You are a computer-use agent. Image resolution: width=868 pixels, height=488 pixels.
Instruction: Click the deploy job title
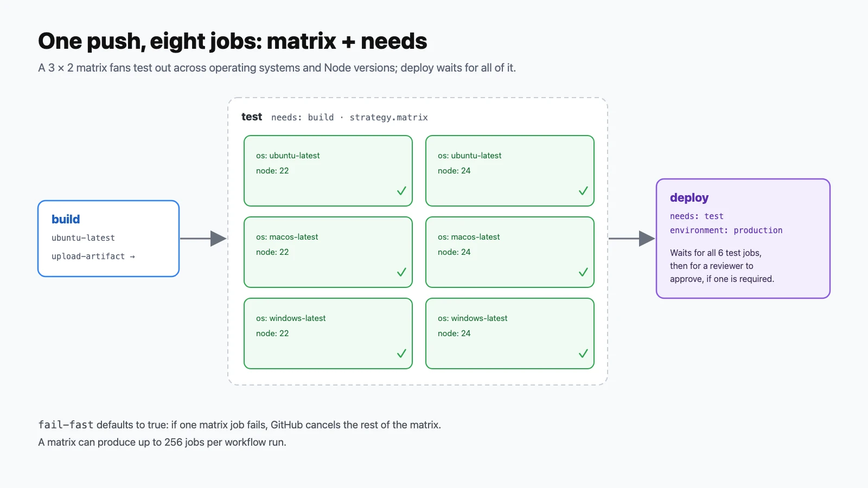point(689,198)
